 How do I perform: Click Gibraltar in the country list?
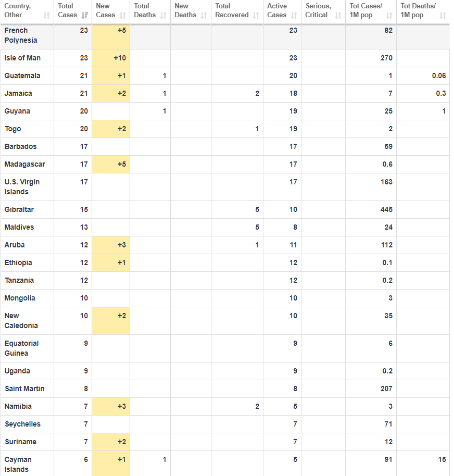coord(20,209)
